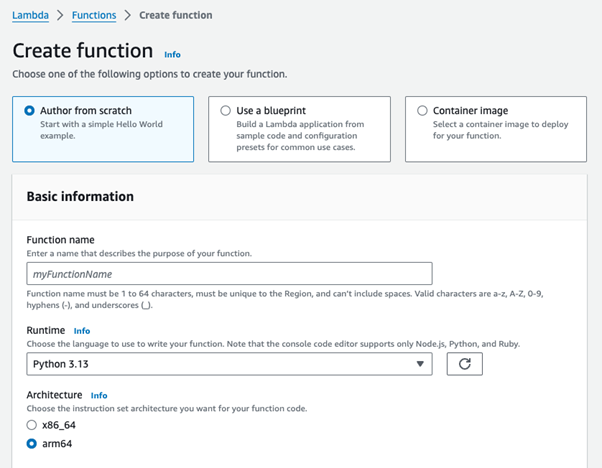Screen dimensions: 602x468
Task: Select the Container image option
Action: click(496, 129)
